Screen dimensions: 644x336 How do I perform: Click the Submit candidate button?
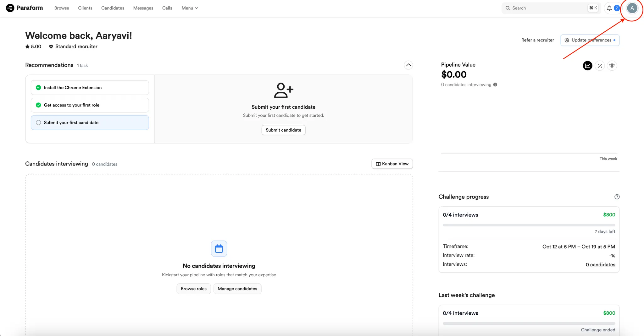click(283, 130)
